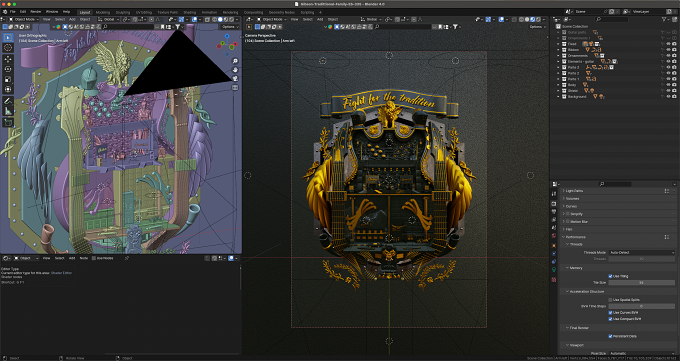This screenshot has width=680, height=361.
Task: Pick the Measure tool in left toolbar
Action: (x=8, y=111)
